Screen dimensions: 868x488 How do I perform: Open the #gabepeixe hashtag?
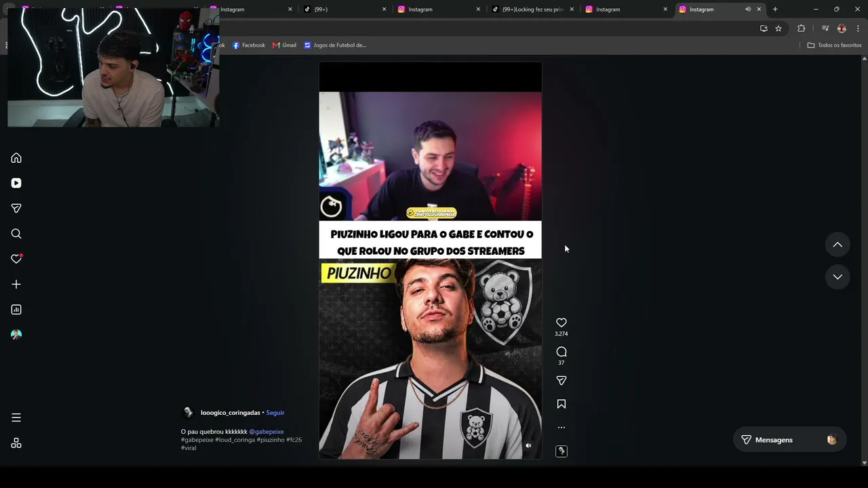click(x=197, y=440)
